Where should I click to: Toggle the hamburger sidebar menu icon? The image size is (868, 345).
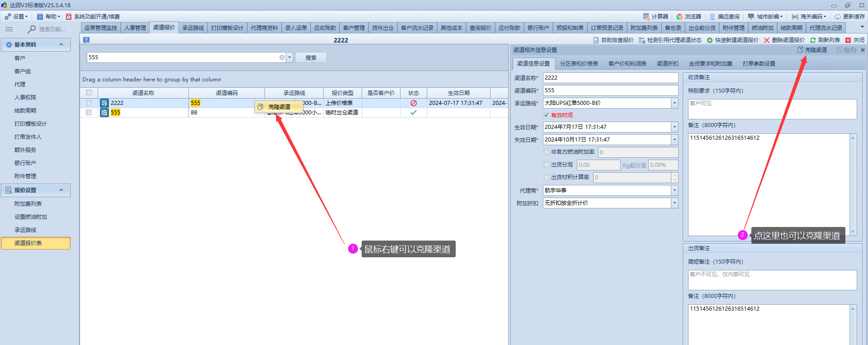point(9,29)
